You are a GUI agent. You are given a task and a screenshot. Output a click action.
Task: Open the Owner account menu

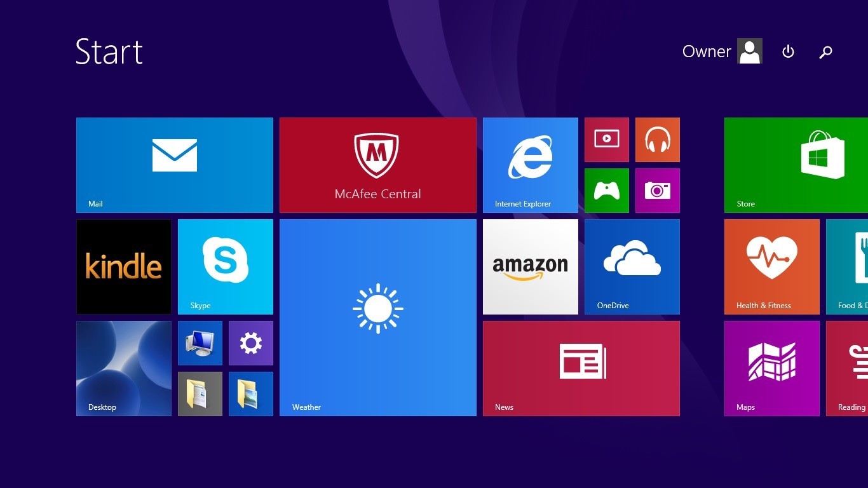click(x=722, y=51)
